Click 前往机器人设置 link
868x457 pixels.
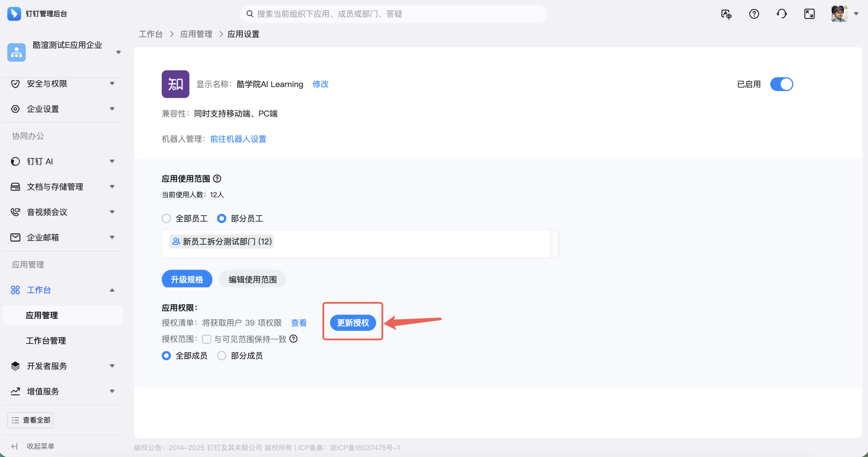(238, 139)
